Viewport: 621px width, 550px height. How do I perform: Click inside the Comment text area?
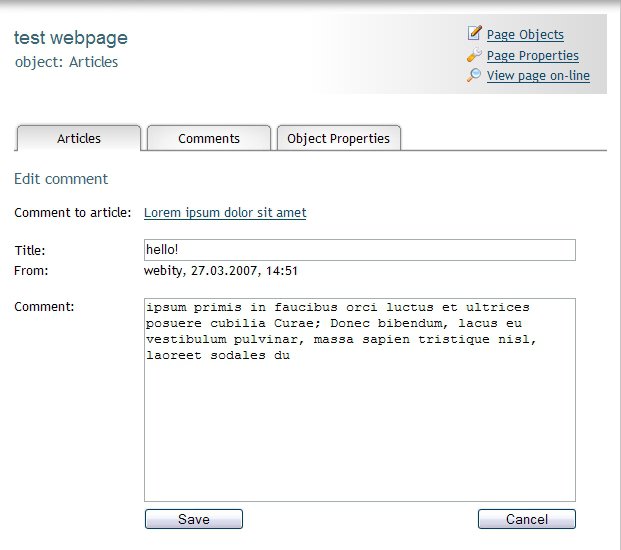coord(360,400)
